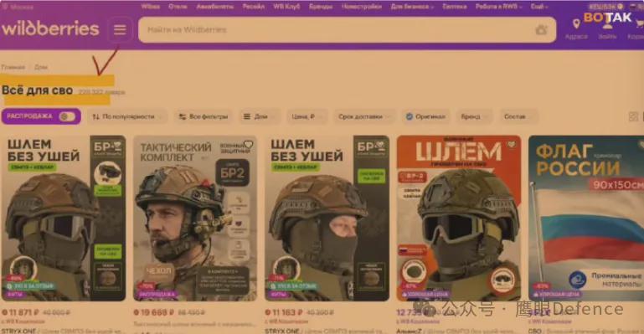644x334 pixels.
Task: Open the Все фильтры button
Action: point(204,116)
